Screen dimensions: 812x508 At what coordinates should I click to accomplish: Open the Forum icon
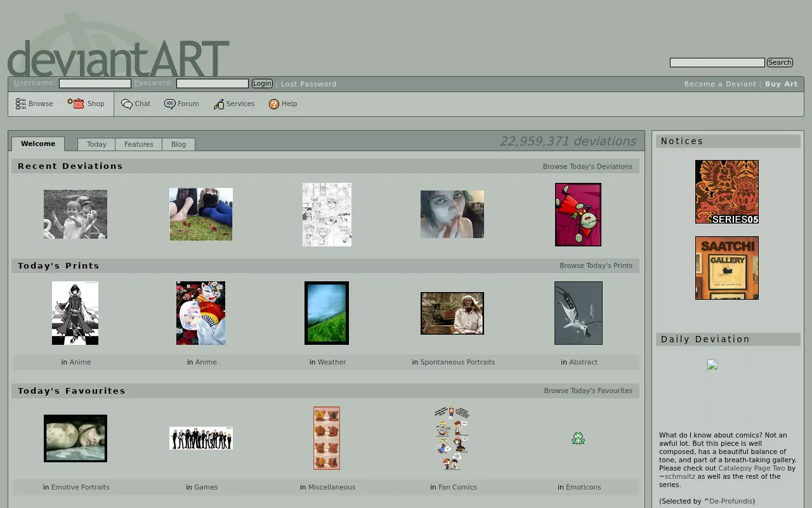tap(169, 104)
